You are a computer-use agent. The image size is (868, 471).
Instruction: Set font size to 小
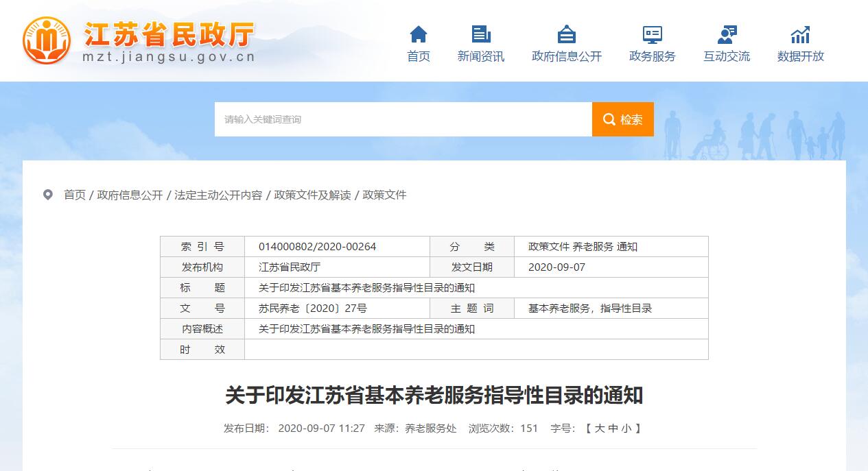626,428
